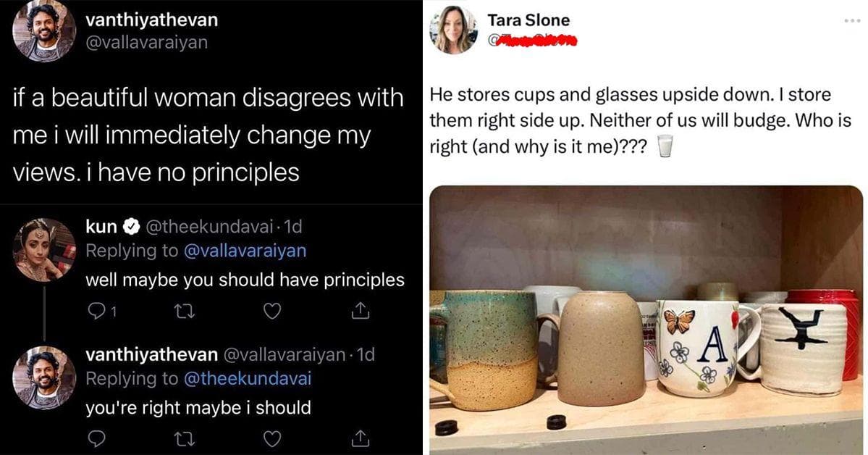
Task: Open vanthiyathevan's profile picture at top
Action: click(x=43, y=30)
